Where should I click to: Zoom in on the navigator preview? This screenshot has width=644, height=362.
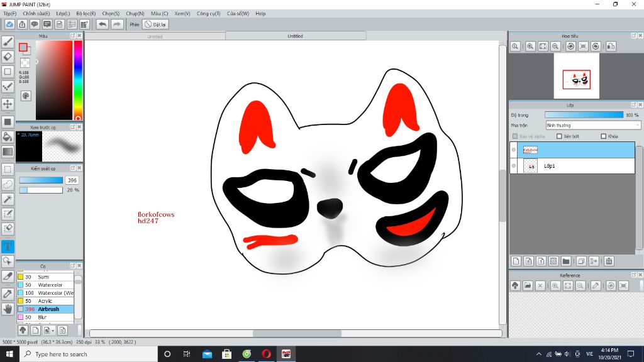click(530, 47)
